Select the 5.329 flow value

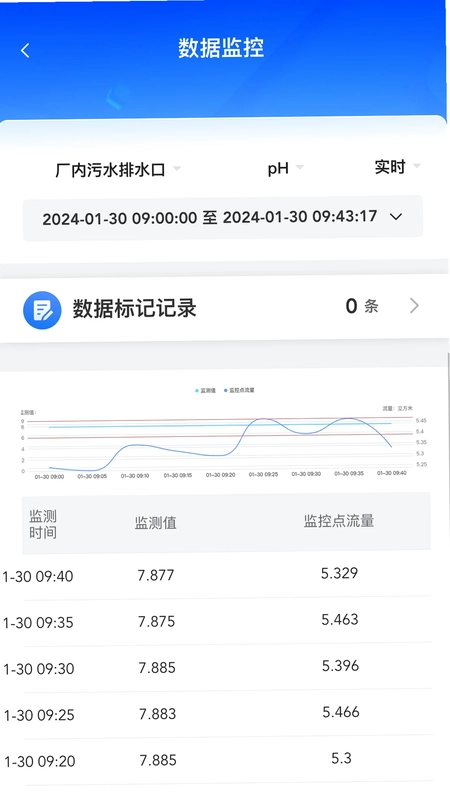click(339, 573)
